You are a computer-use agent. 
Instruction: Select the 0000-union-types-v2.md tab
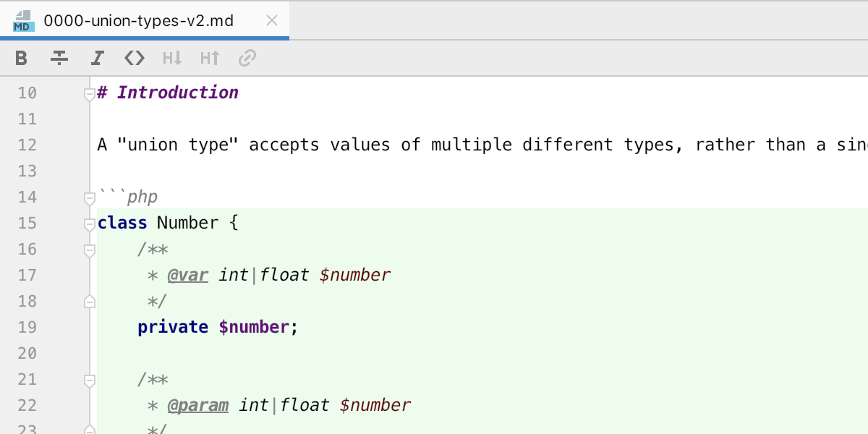point(137,20)
